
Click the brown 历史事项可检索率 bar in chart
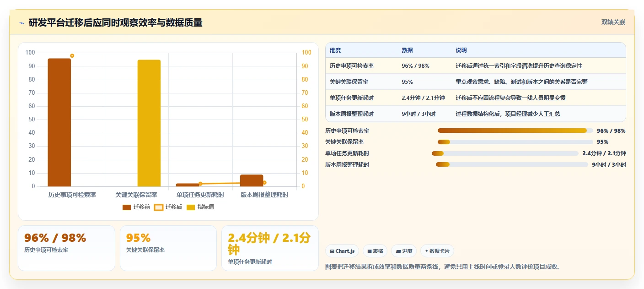(x=59, y=123)
